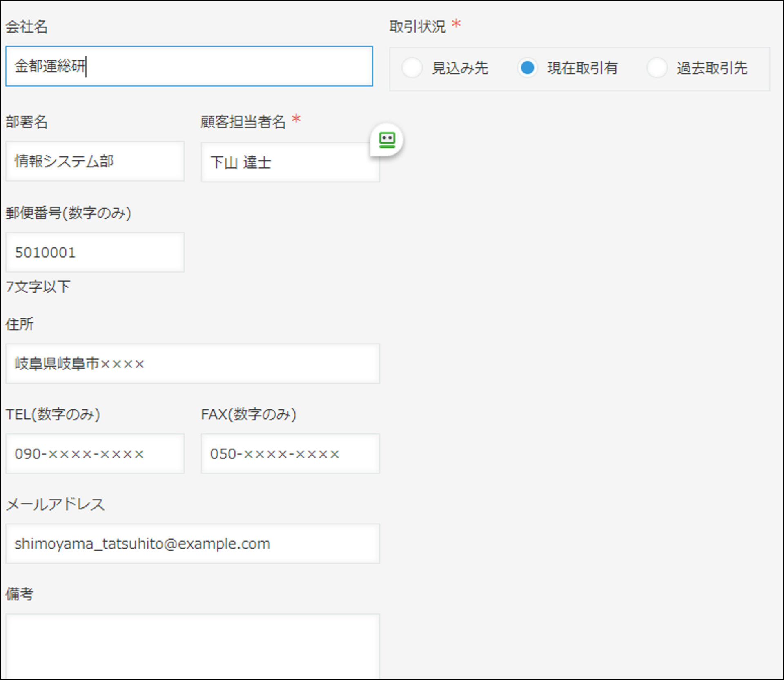The height and width of the screenshot is (680, 784).
Task: Click the TEL field starting with 090
Action: click(95, 453)
